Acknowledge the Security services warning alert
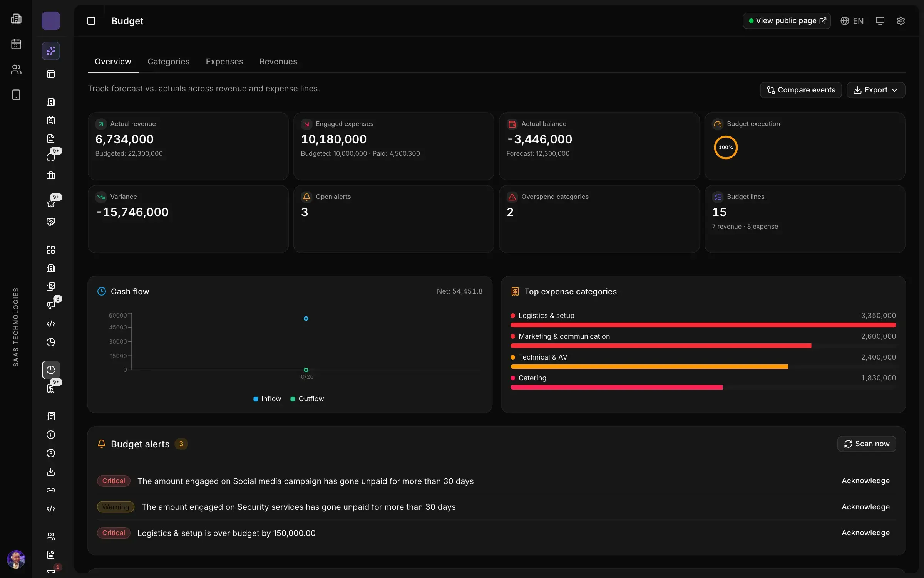The height and width of the screenshot is (578, 924). click(x=865, y=507)
